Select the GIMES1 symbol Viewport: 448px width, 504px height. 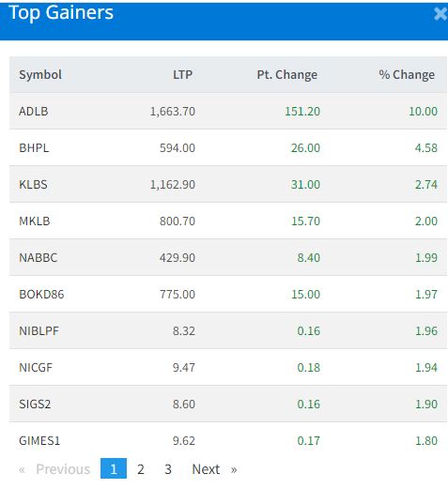[39, 440]
